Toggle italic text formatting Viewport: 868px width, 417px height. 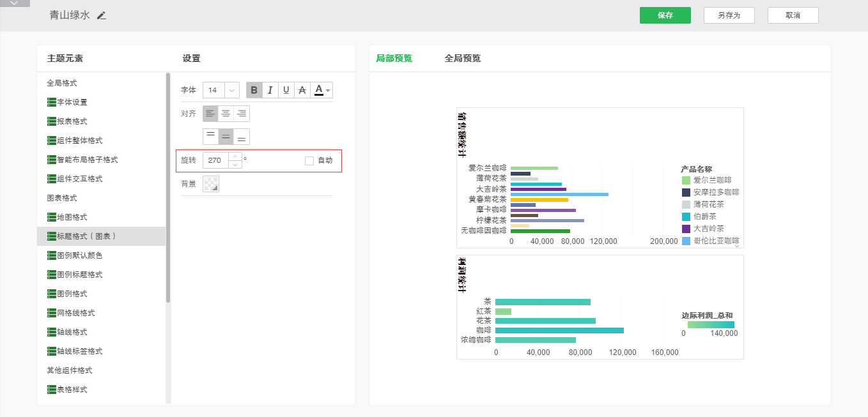point(270,90)
